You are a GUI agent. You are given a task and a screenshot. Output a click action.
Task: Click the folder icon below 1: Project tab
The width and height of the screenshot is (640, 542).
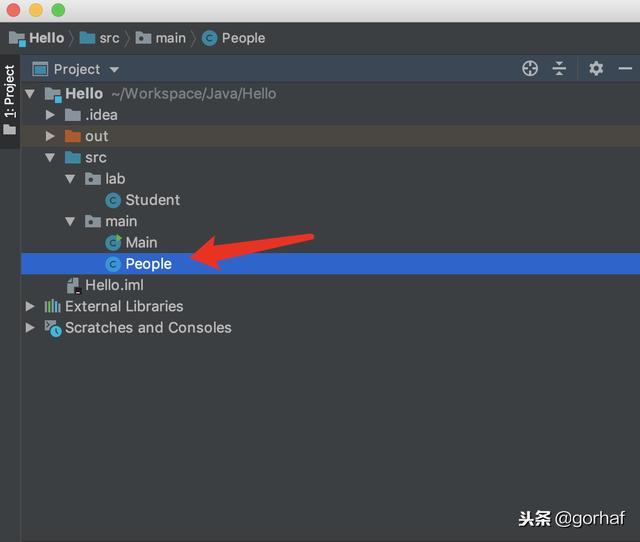pyautogui.click(x=9, y=130)
